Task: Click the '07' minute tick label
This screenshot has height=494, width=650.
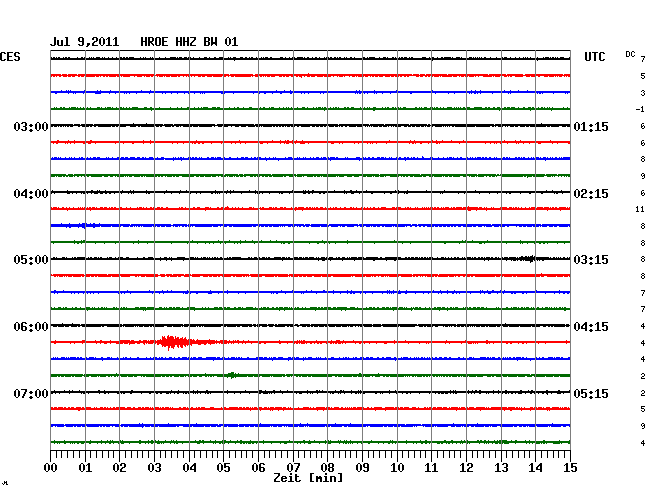Action: point(293,468)
